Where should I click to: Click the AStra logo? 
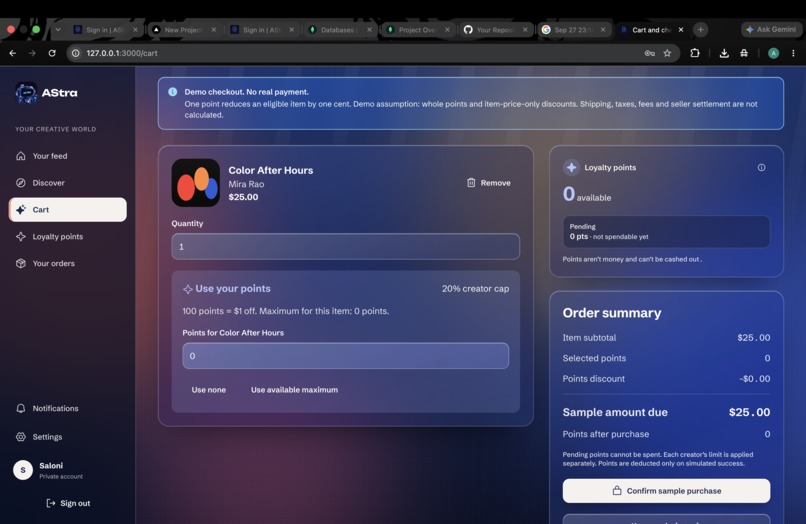(x=46, y=93)
